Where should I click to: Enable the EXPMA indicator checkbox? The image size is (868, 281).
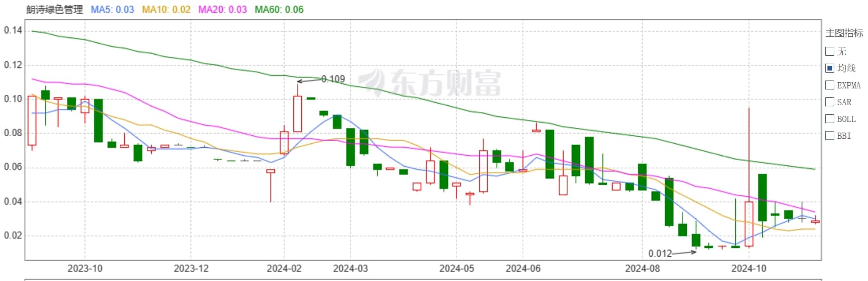pyautogui.click(x=830, y=85)
